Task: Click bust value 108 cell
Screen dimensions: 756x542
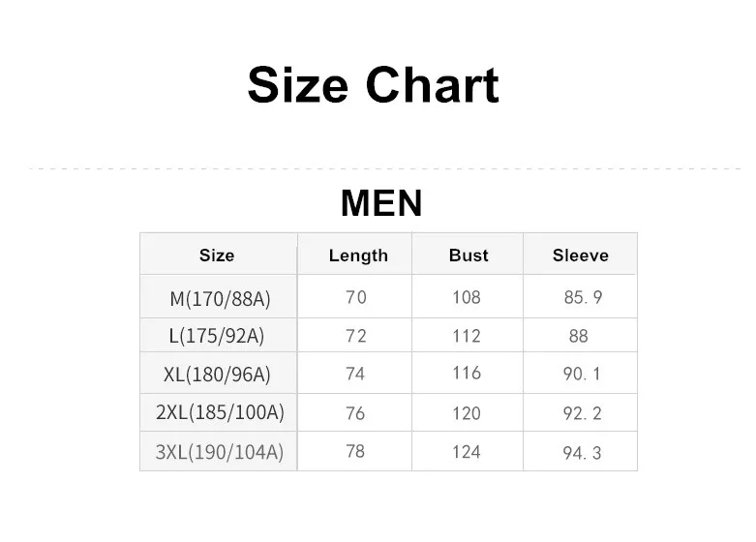Action: (x=468, y=296)
